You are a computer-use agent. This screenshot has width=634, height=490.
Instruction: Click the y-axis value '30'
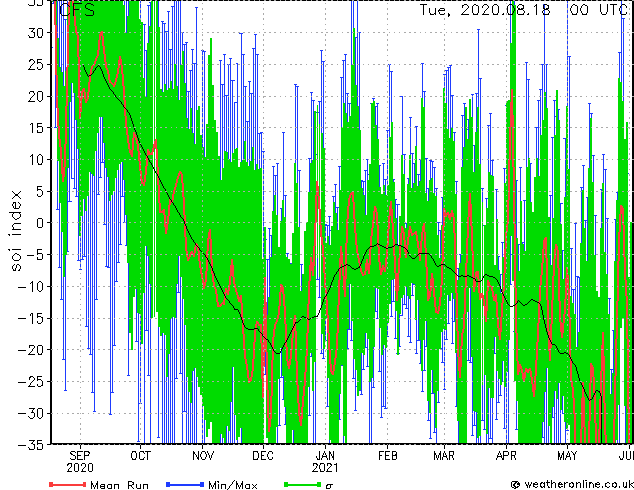(36, 33)
